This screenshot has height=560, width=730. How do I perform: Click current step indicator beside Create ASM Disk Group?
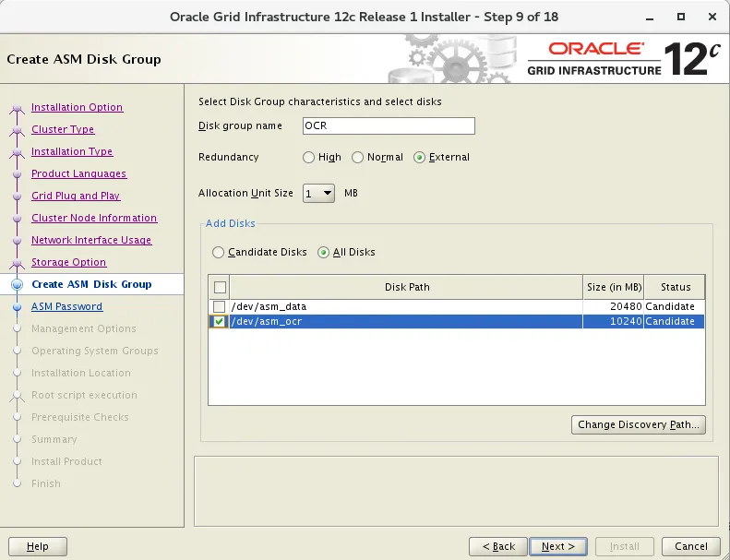[x=18, y=284]
